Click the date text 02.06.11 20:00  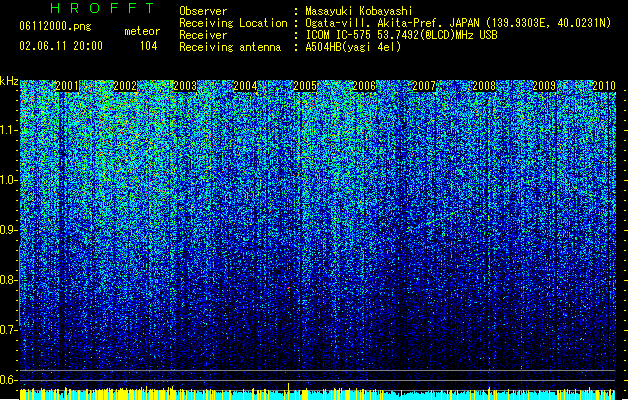tap(61, 46)
